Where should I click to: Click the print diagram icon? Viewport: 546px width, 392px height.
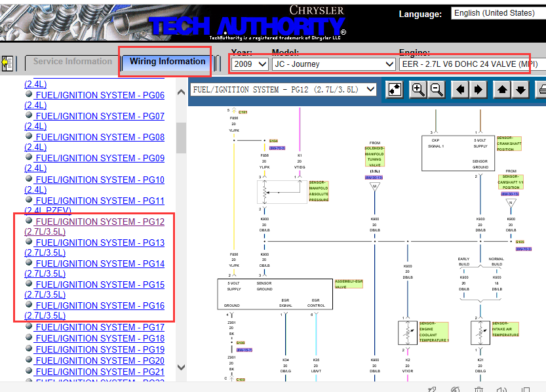(542, 90)
